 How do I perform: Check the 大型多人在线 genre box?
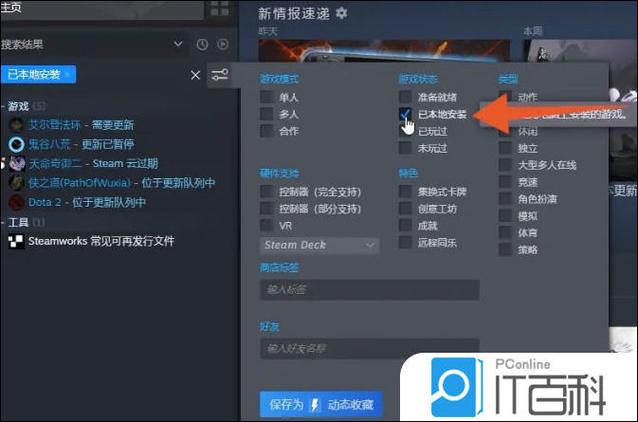click(505, 165)
